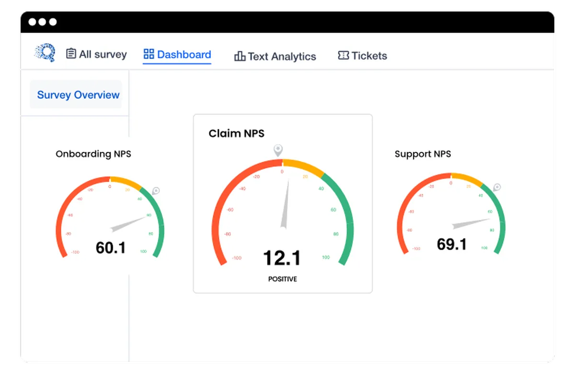
Task: Click the Support NPS title
Action: [x=423, y=154]
